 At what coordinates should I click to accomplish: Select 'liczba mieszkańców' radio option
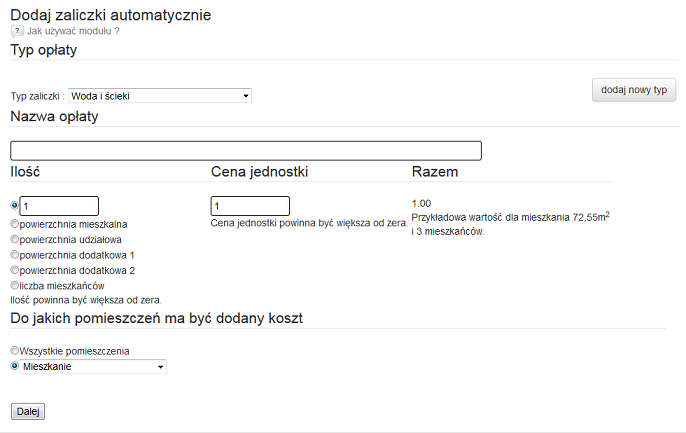coord(14,286)
